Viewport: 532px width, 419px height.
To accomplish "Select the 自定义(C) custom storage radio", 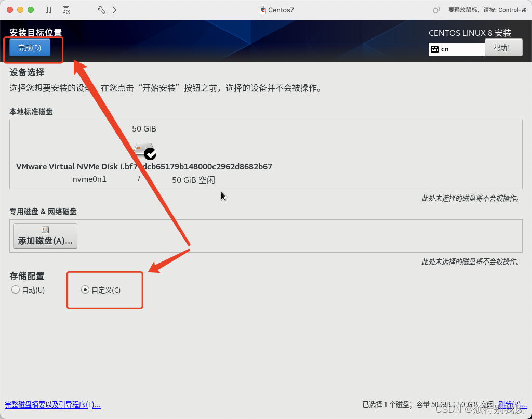I will click(101, 290).
